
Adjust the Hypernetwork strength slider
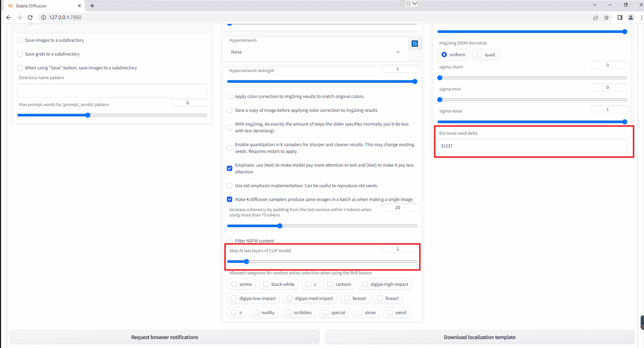point(322,82)
